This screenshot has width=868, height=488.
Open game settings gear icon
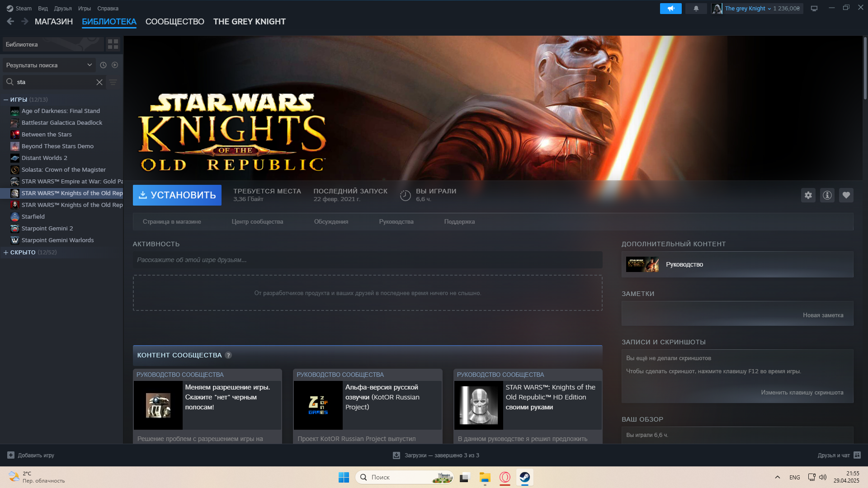(808, 195)
